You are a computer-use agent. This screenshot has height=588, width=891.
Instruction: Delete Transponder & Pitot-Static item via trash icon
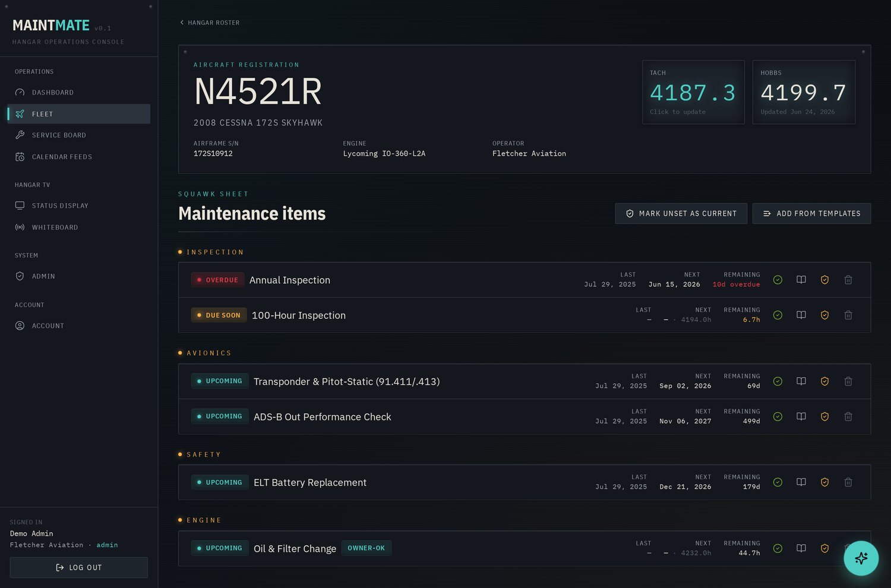pyautogui.click(x=848, y=381)
